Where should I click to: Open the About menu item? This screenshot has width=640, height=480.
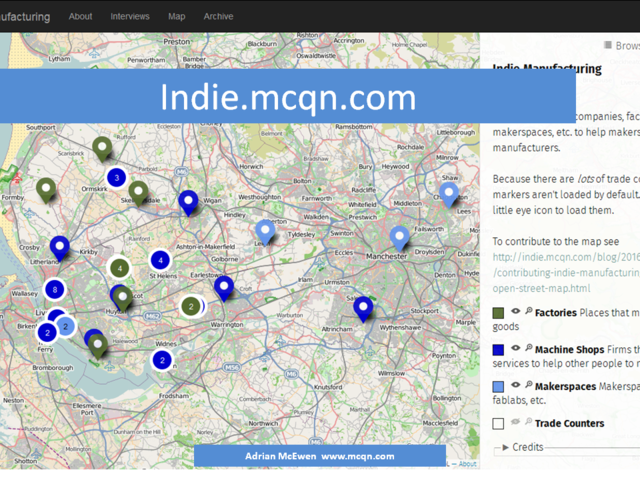tap(80, 16)
